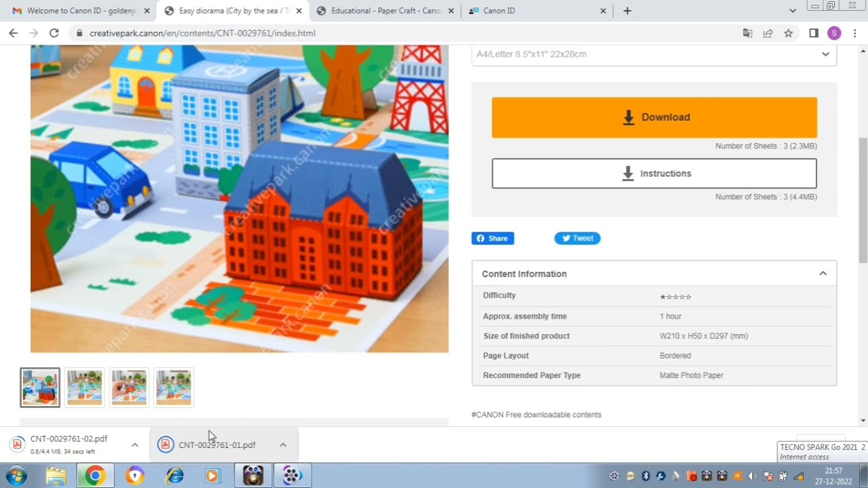Screen dimensions: 868x488
Task: Launch media player taskbar icon
Action: pyautogui.click(x=212, y=476)
